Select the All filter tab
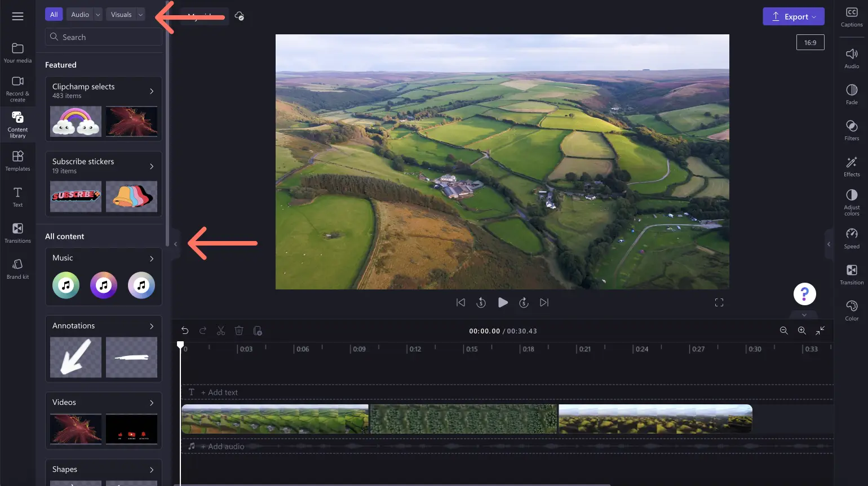This screenshot has height=486, width=868. (x=54, y=15)
